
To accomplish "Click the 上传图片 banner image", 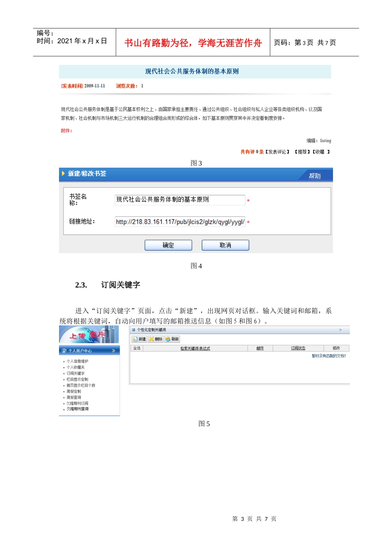I will (89, 334).
